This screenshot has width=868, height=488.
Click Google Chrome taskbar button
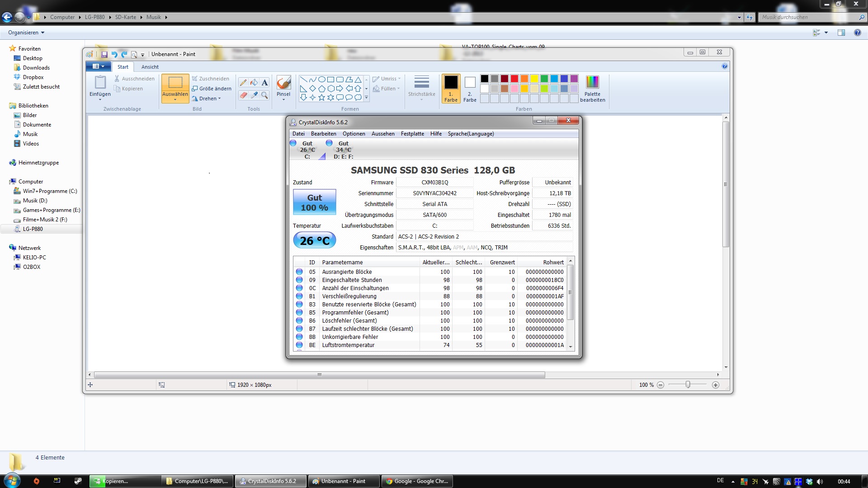coord(417,481)
